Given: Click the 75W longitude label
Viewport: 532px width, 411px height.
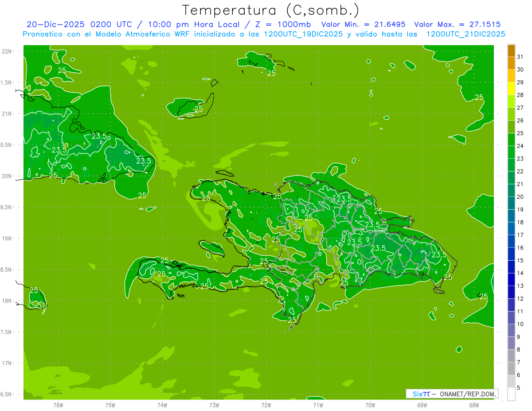Looking at the screenshot, I should click(110, 405).
